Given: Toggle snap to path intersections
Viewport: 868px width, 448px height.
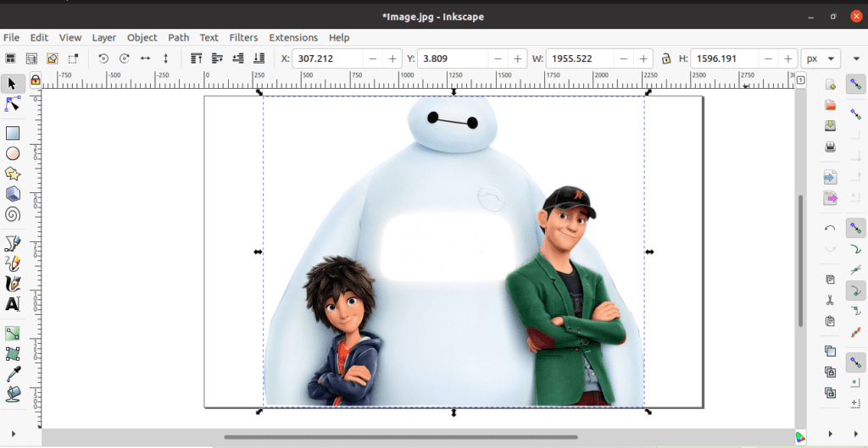Looking at the screenshot, I should click(x=856, y=270).
